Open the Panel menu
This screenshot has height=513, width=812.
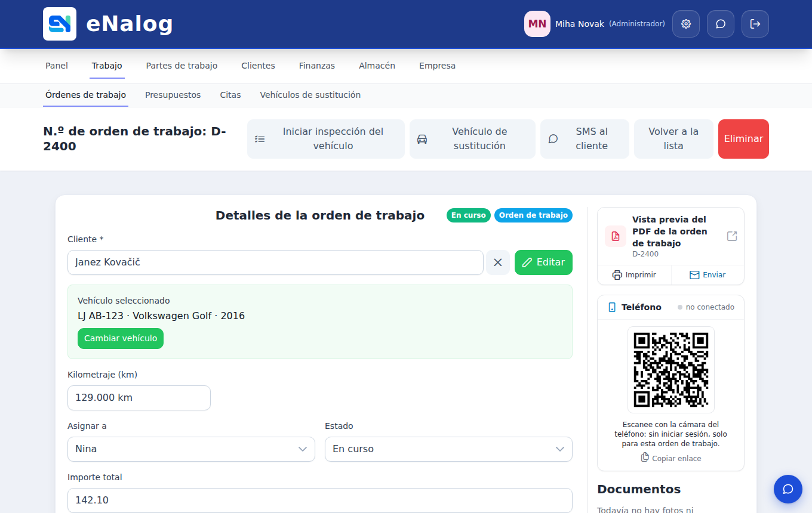tap(57, 66)
